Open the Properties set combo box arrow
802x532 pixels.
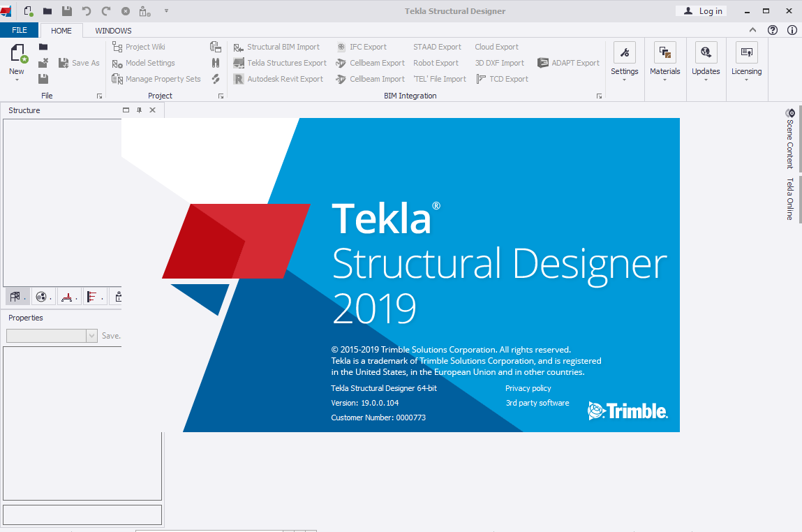(x=91, y=336)
